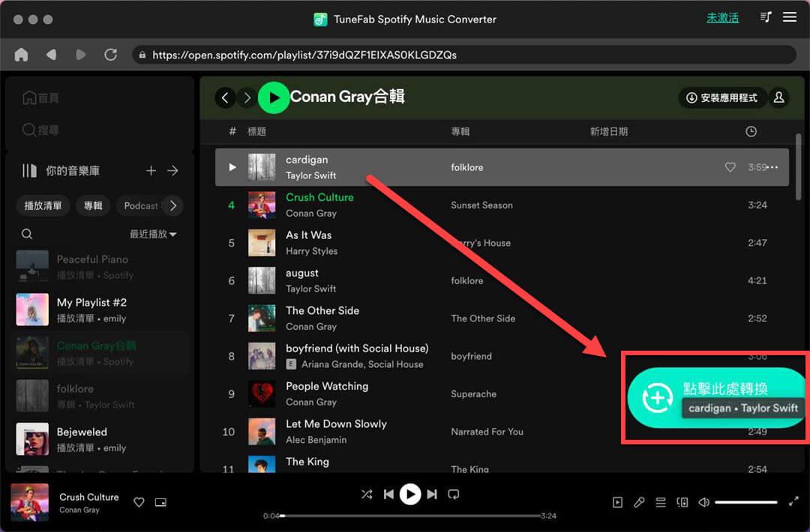Search within your library magnifier icon

(x=27, y=235)
